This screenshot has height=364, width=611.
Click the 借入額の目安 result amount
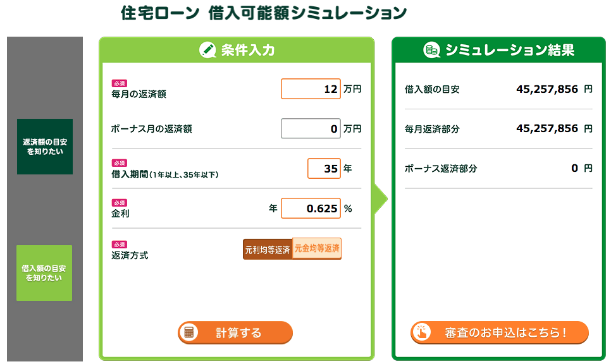point(547,89)
